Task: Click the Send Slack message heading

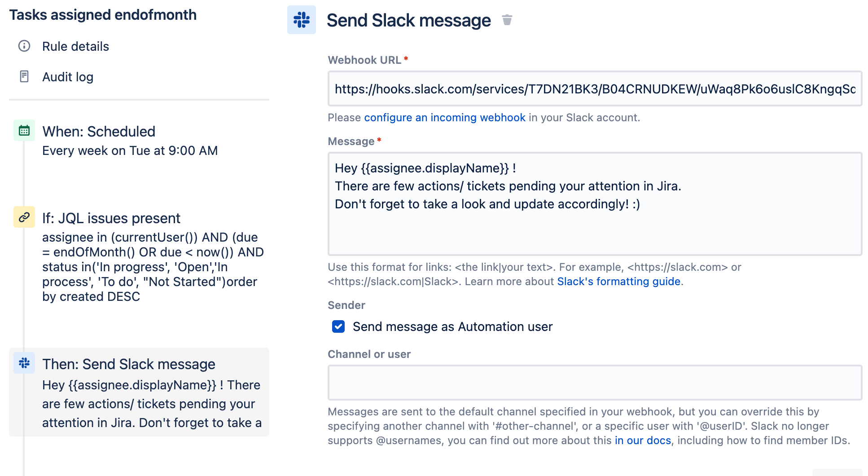Action: click(409, 21)
